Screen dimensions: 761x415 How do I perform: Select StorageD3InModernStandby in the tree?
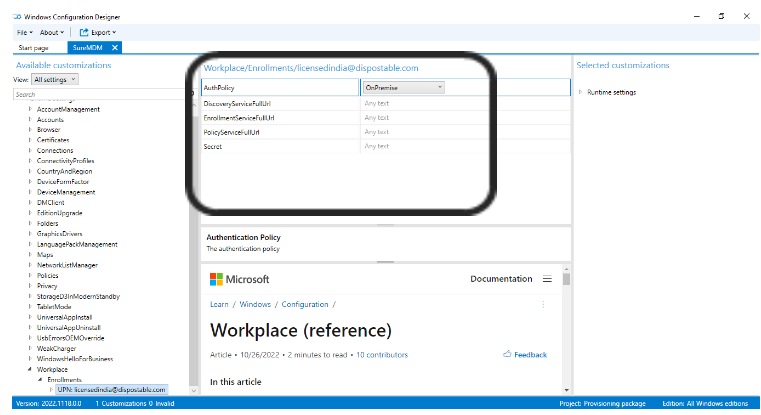(78, 296)
